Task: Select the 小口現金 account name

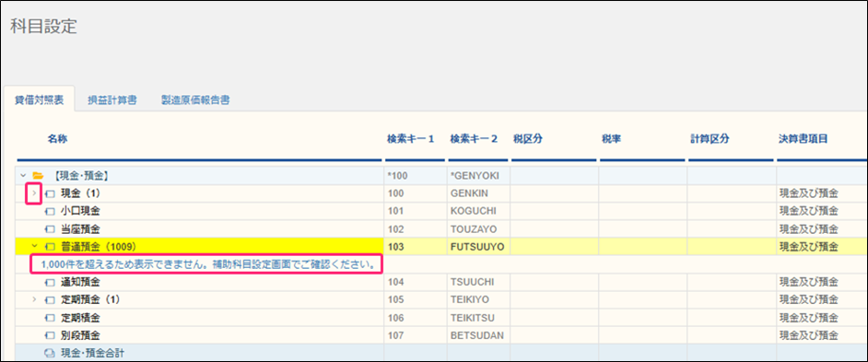Action: 80,211
